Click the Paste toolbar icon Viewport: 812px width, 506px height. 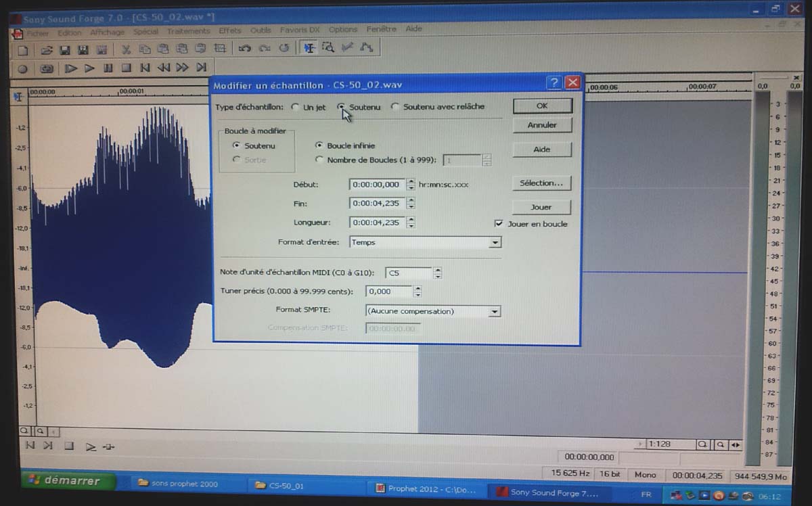click(163, 49)
